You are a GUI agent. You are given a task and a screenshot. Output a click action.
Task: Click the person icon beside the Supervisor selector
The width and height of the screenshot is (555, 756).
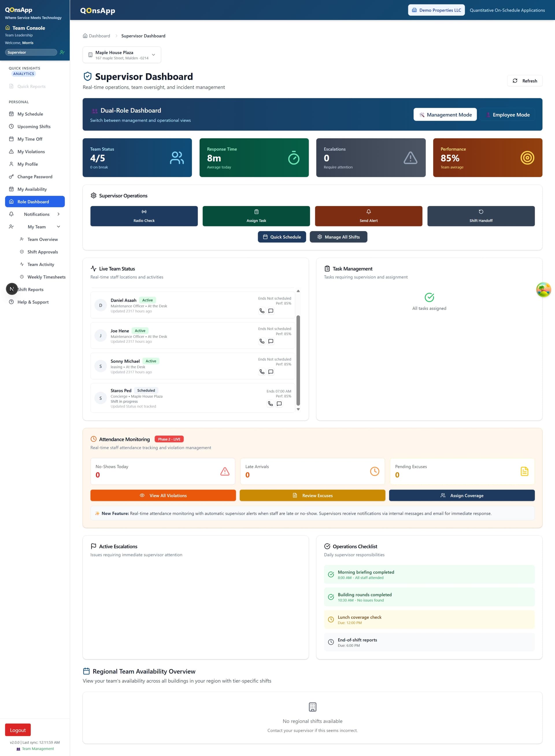coord(62,52)
